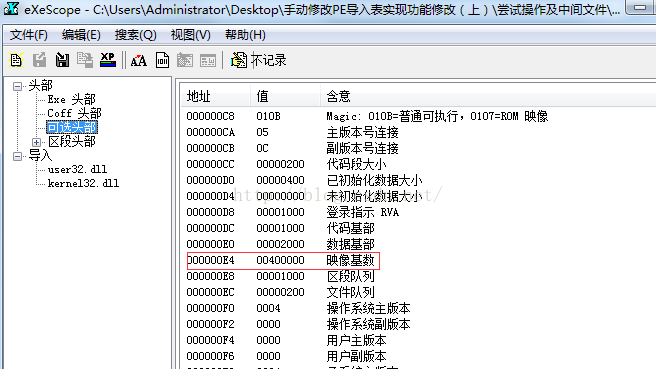The image size is (656, 369).
Task: Select row 操作系统主版本
Action: (x=418, y=308)
